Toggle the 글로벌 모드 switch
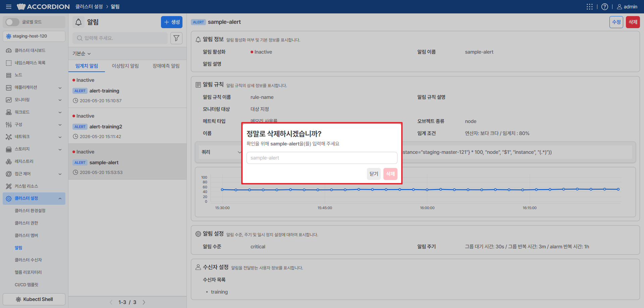 click(x=12, y=22)
